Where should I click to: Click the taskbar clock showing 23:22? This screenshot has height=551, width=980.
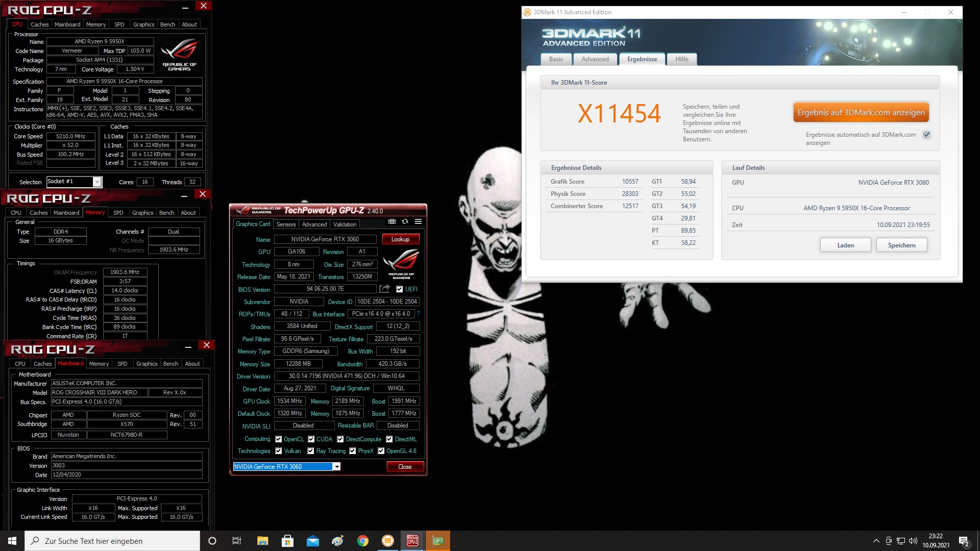936,541
